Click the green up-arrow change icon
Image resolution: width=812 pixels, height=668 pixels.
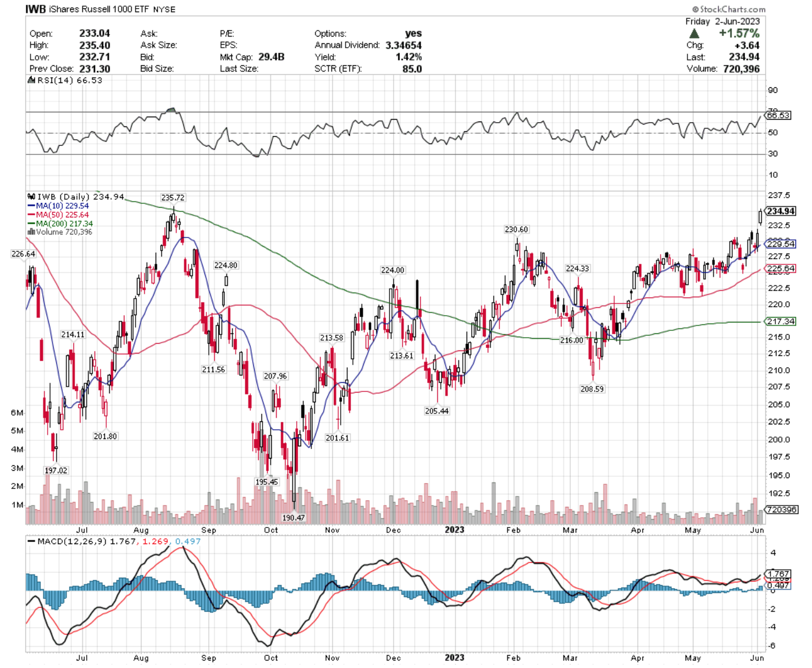pyautogui.click(x=694, y=34)
